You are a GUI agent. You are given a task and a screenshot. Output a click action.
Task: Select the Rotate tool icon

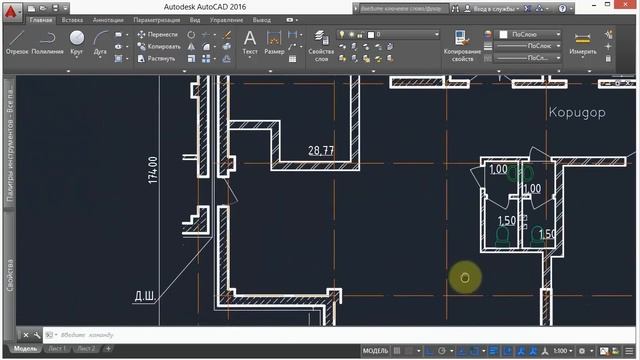(191, 35)
